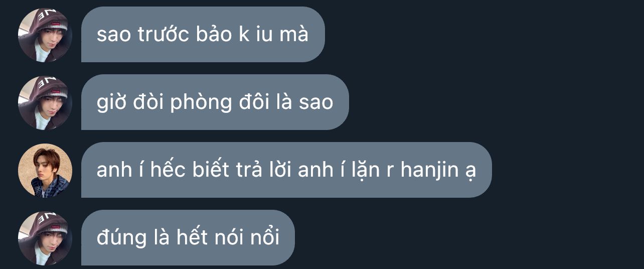Select the "giờ đòi phòng đôi là sao" bubble
Viewport: 644px width, 269px height.
215,102
